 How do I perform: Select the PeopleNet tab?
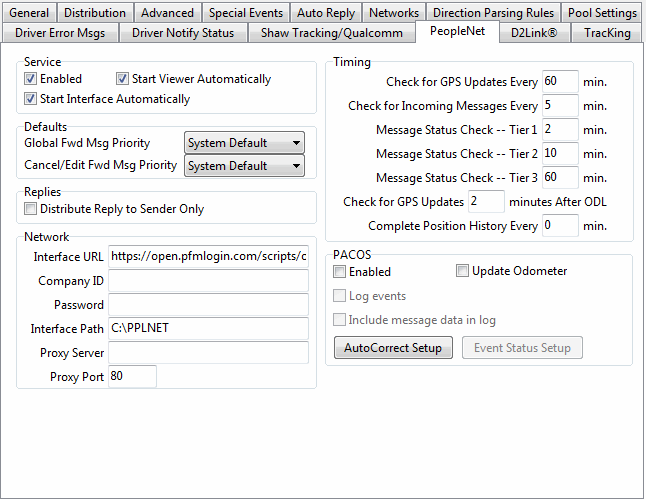(x=457, y=31)
